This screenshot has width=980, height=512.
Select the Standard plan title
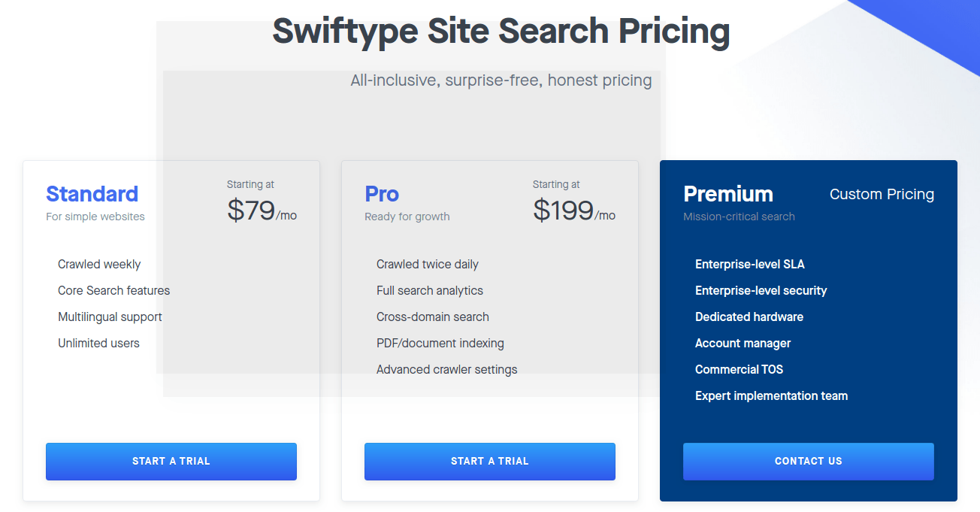(92, 194)
